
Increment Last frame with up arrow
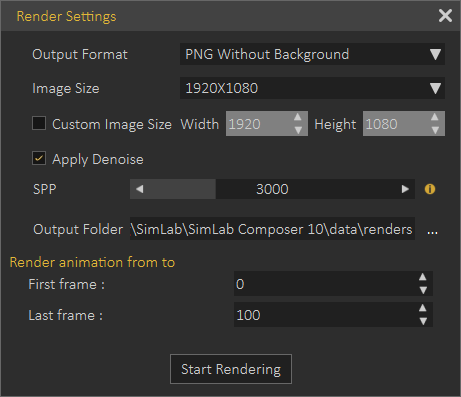423,308
